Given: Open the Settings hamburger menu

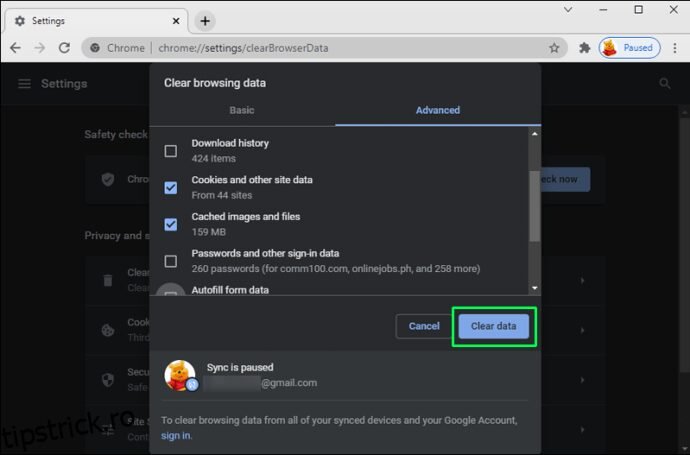Looking at the screenshot, I should tap(24, 84).
